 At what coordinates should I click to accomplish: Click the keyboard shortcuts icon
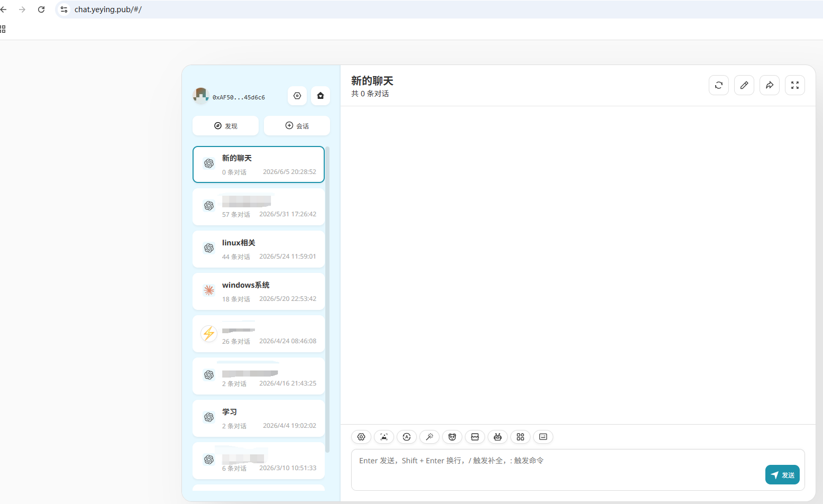pos(543,437)
